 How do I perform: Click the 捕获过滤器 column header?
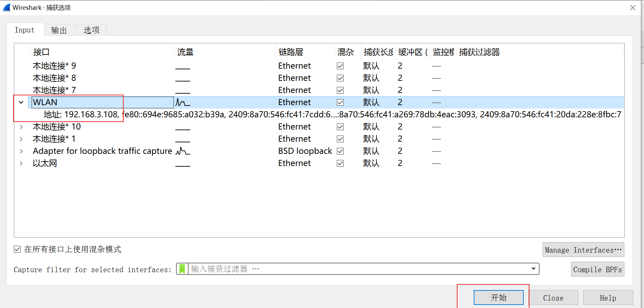pos(540,52)
